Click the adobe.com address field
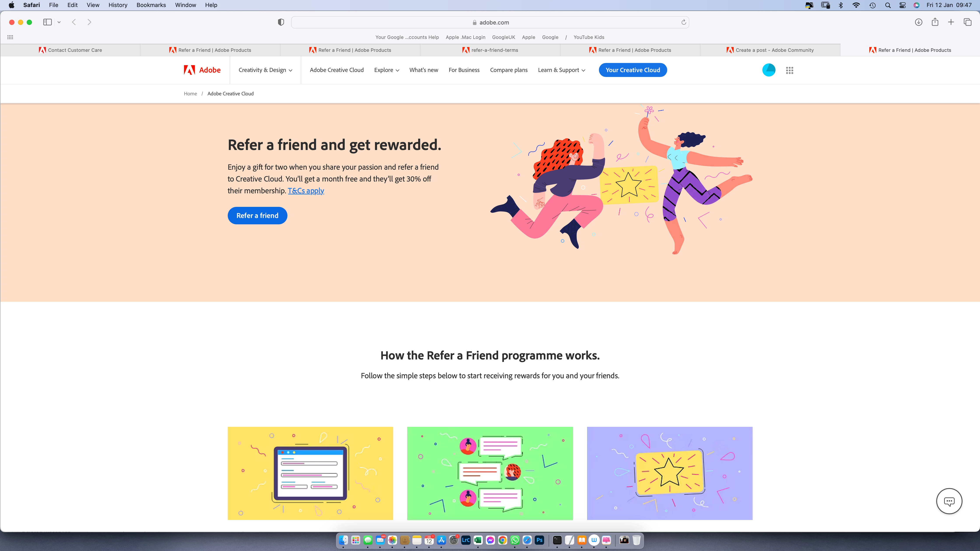 click(490, 23)
